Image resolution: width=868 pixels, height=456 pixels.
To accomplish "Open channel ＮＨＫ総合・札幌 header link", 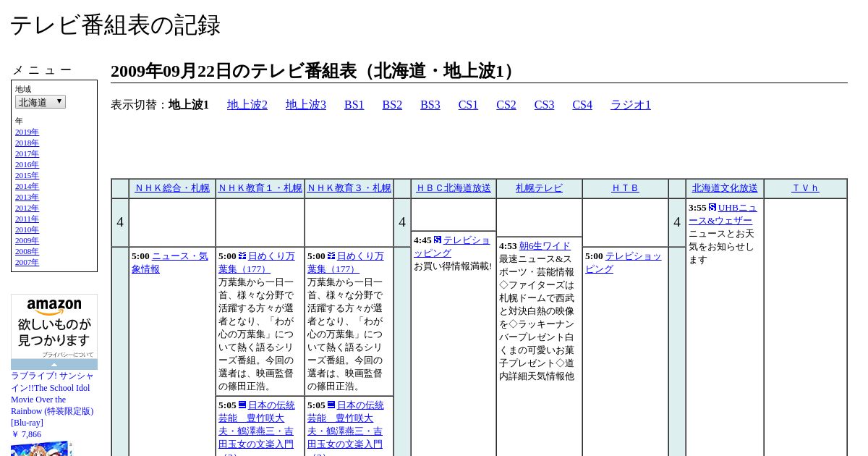I will pos(172,188).
